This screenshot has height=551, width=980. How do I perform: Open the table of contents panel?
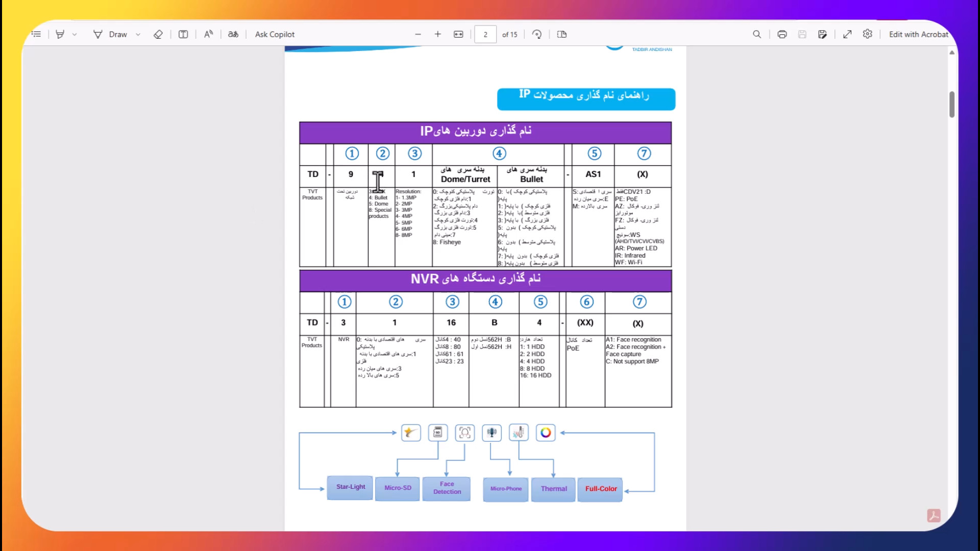(x=36, y=34)
